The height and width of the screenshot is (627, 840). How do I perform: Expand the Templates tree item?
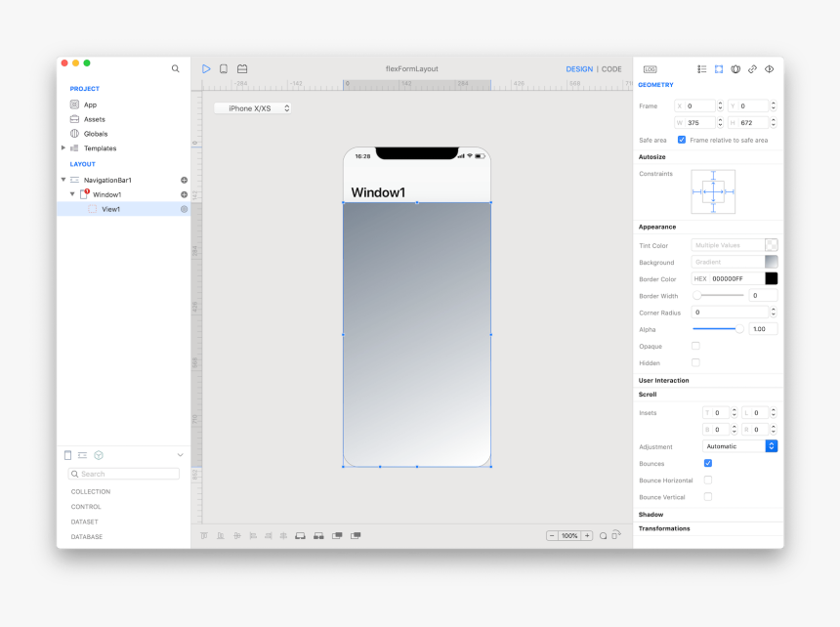(63, 148)
